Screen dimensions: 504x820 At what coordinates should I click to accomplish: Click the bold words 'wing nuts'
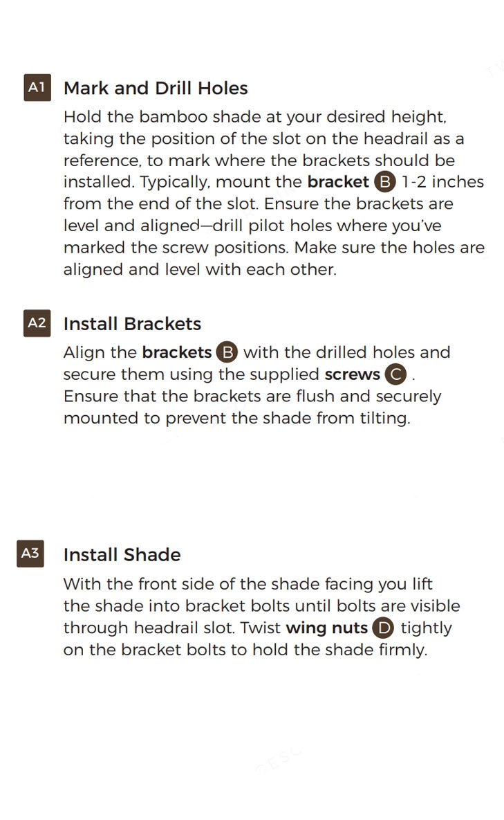[x=327, y=628]
